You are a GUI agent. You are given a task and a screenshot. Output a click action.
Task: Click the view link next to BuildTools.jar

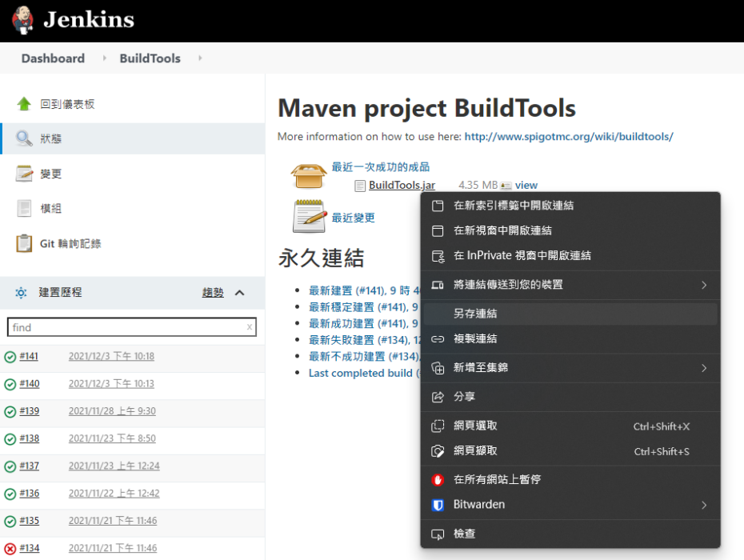(526, 185)
